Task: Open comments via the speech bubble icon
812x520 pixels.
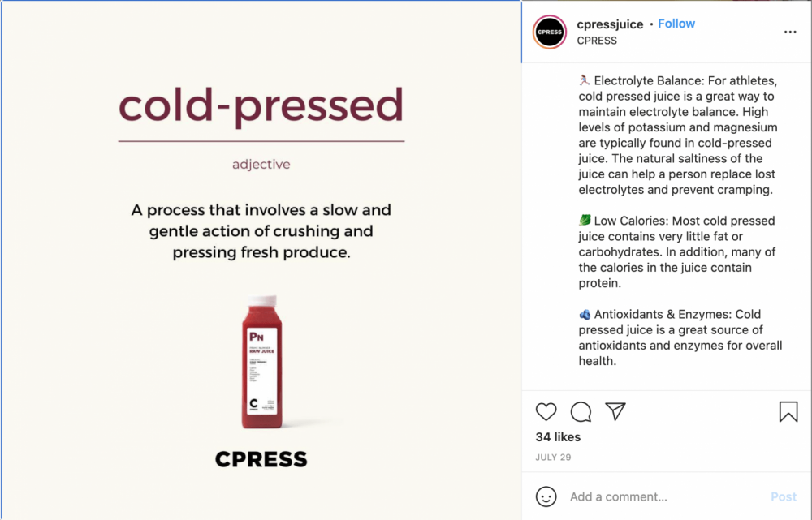Action: click(x=581, y=412)
